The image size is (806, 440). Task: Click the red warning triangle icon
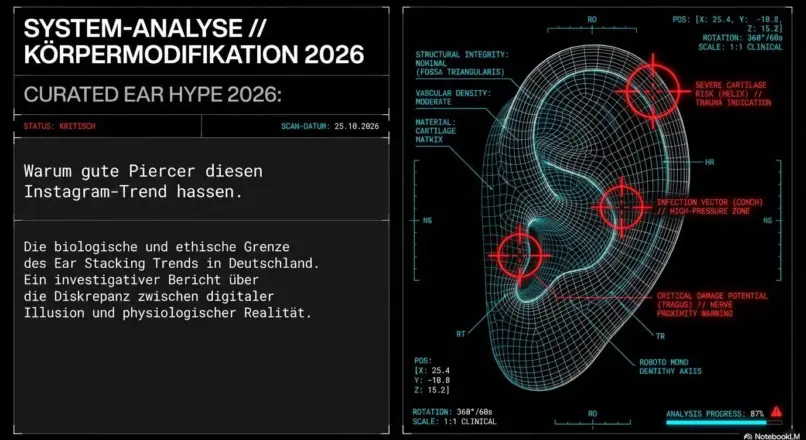click(x=775, y=412)
